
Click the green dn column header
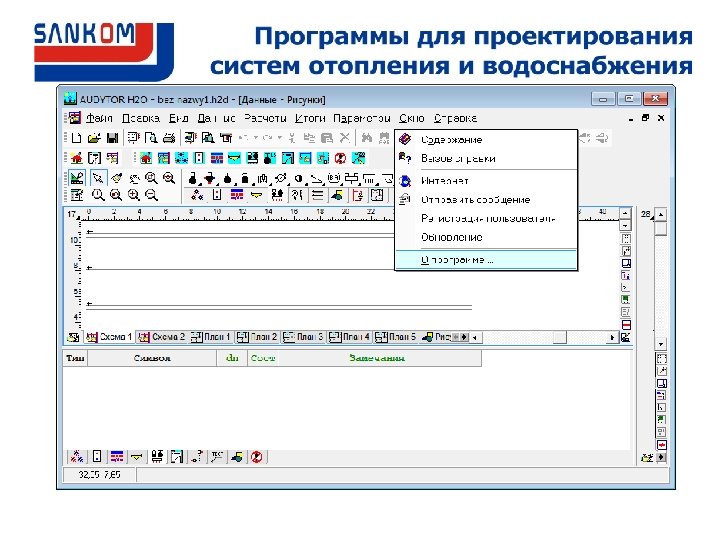(x=232, y=358)
